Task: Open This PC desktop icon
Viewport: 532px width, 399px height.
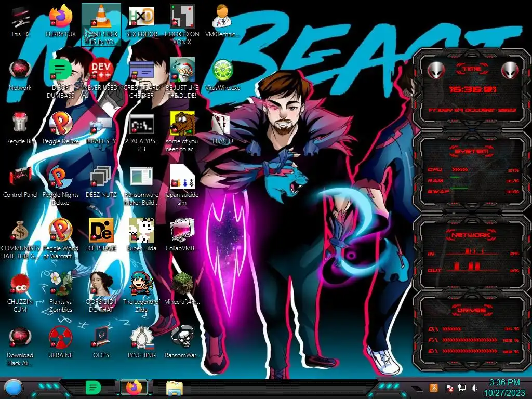Action: click(x=20, y=18)
